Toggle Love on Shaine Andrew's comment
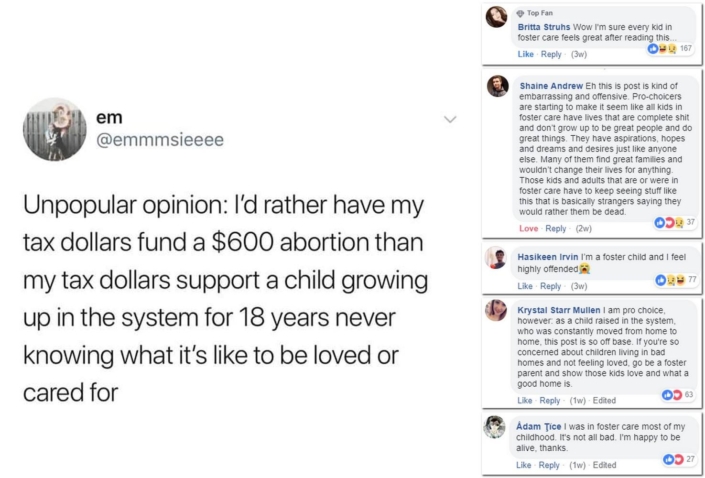 pyautogui.click(x=528, y=226)
